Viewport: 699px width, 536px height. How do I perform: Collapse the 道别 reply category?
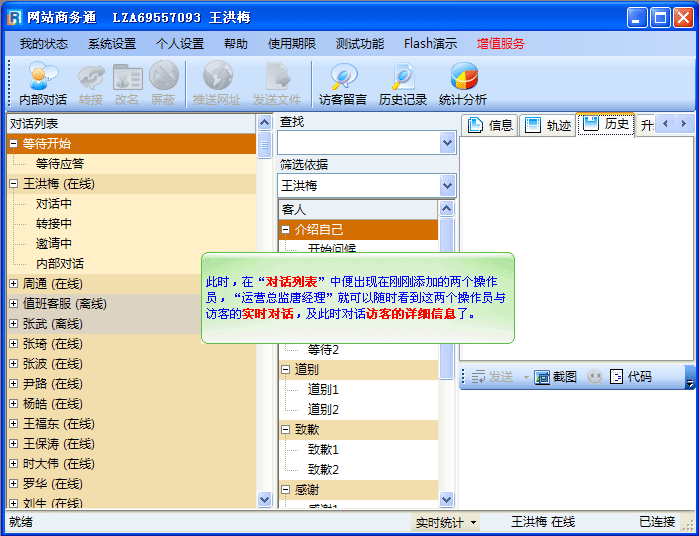click(286, 370)
